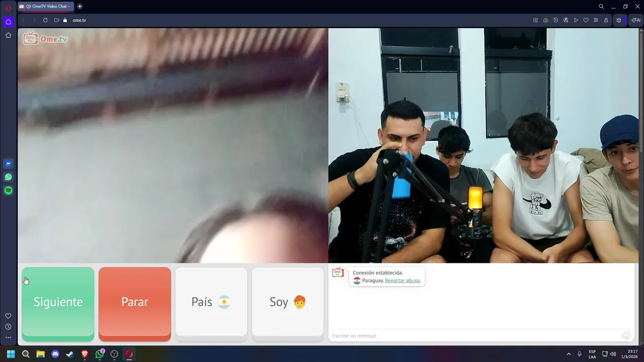Open the sidebar bookmarks star icon
Screen dimensions: 644x362
coord(8,35)
